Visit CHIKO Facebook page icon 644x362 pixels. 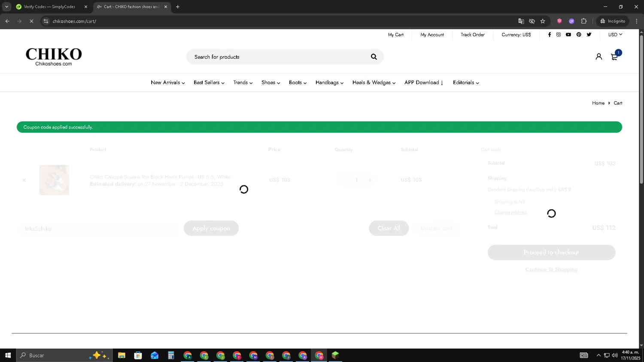click(x=549, y=35)
